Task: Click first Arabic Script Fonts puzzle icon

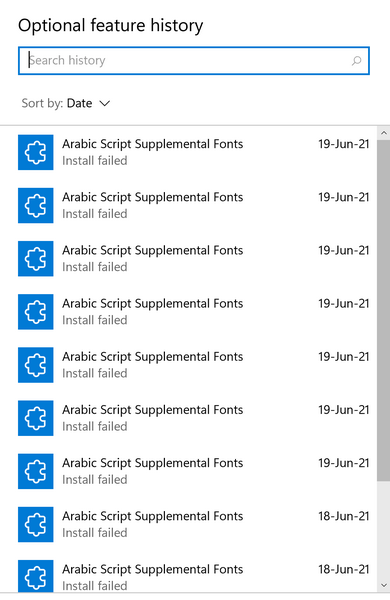Action: pos(36,152)
